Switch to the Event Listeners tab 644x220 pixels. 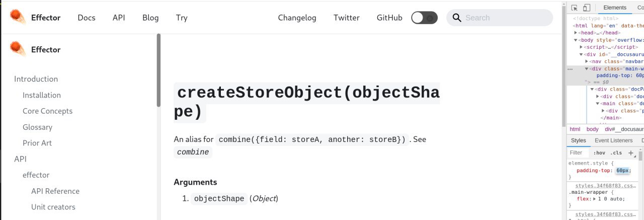pos(613,140)
